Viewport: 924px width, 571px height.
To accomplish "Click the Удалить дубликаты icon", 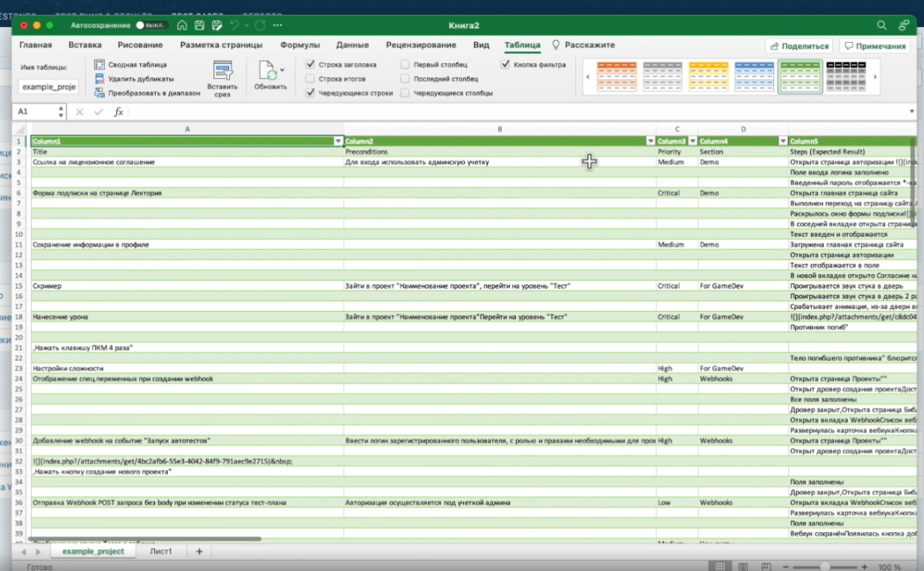I will [x=100, y=79].
